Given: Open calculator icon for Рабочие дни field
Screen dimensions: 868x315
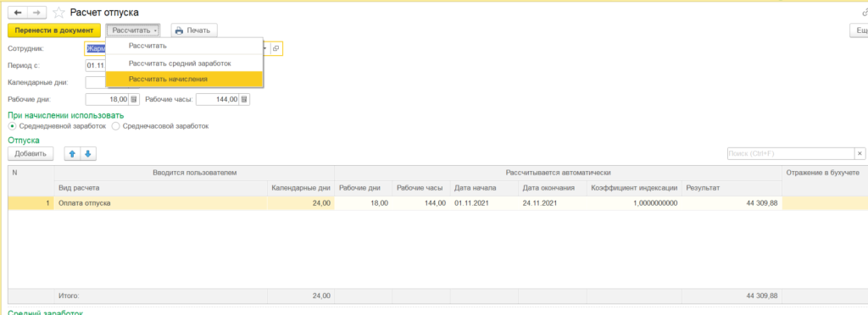Looking at the screenshot, I should click(133, 99).
